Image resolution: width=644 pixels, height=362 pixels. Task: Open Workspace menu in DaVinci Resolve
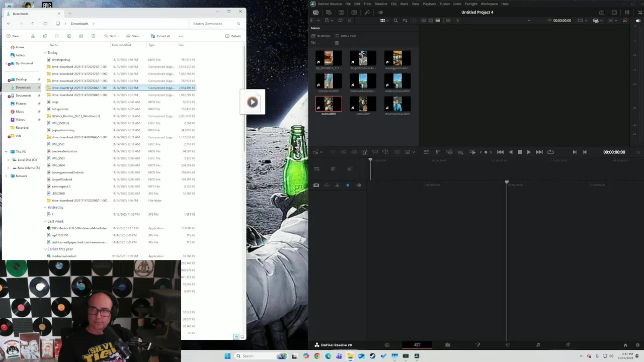click(x=489, y=4)
